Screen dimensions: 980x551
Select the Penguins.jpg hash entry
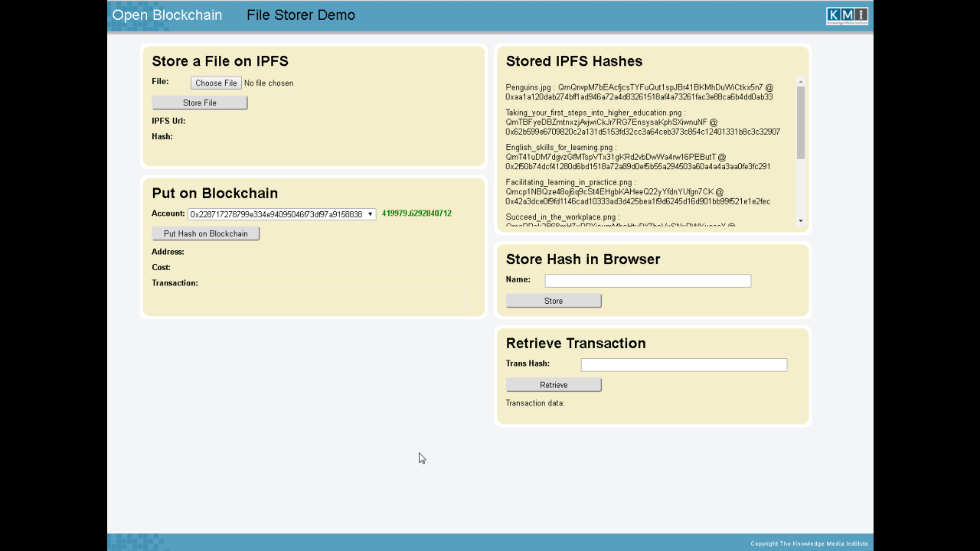(639, 93)
